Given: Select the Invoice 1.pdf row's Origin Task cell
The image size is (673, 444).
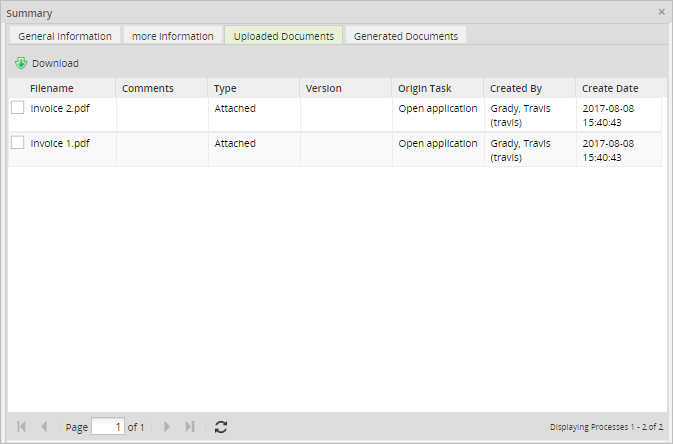Looking at the screenshot, I should coord(438,143).
